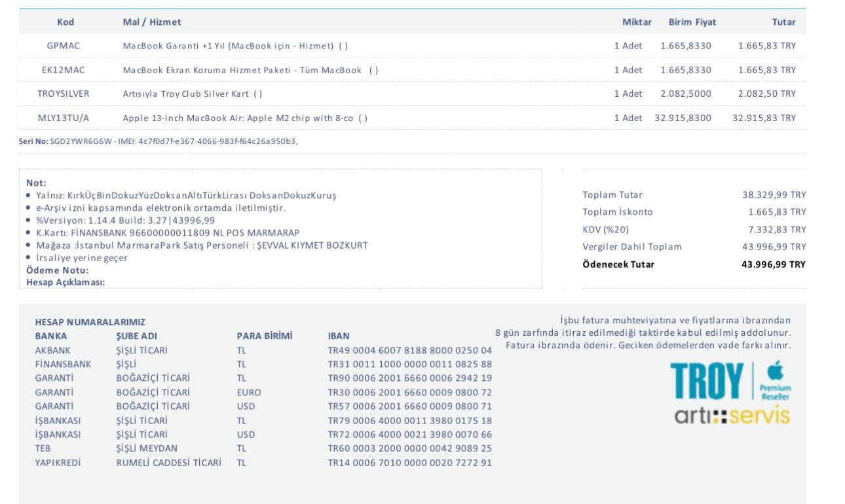
Task: Click the TROYSILVER product code
Action: pyautogui.click(x=64, y=94)
